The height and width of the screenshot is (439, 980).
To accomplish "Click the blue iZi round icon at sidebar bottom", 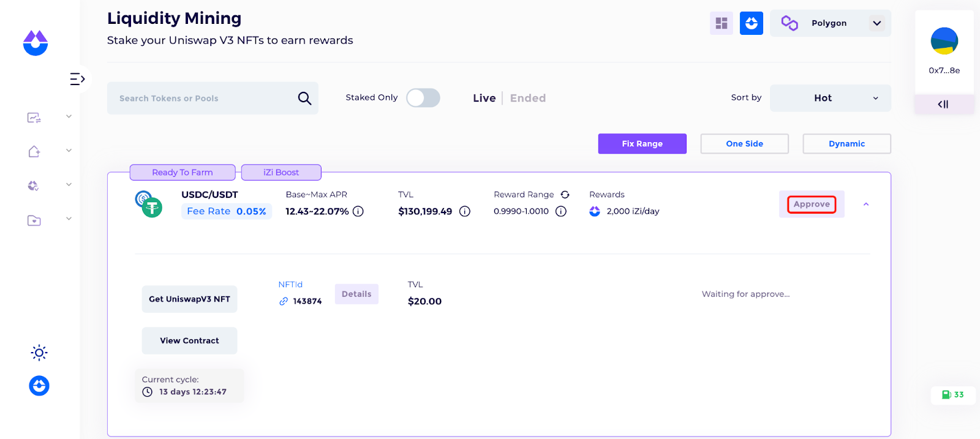I will (39, 386).
